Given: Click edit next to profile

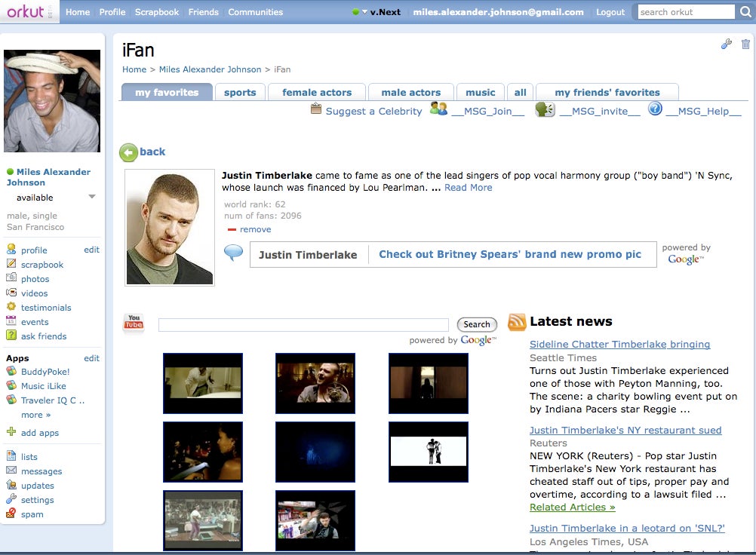Looking at the screenshot, I should [91, 250].
